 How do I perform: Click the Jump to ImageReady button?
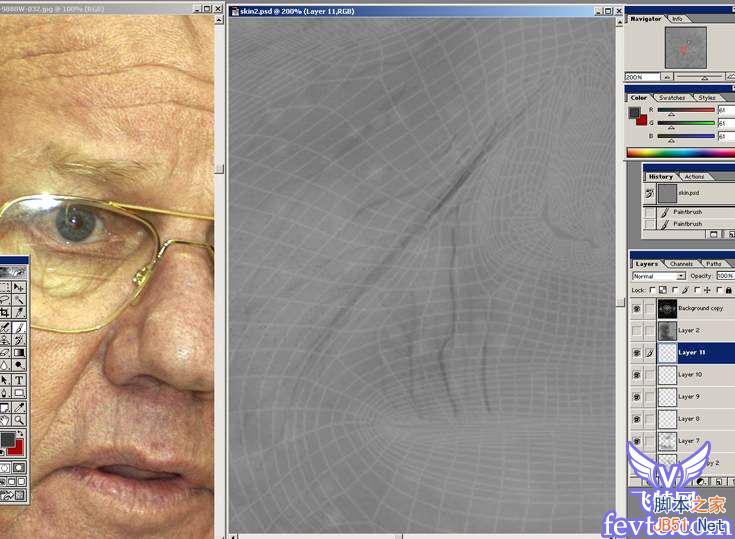tap(13, 495)
